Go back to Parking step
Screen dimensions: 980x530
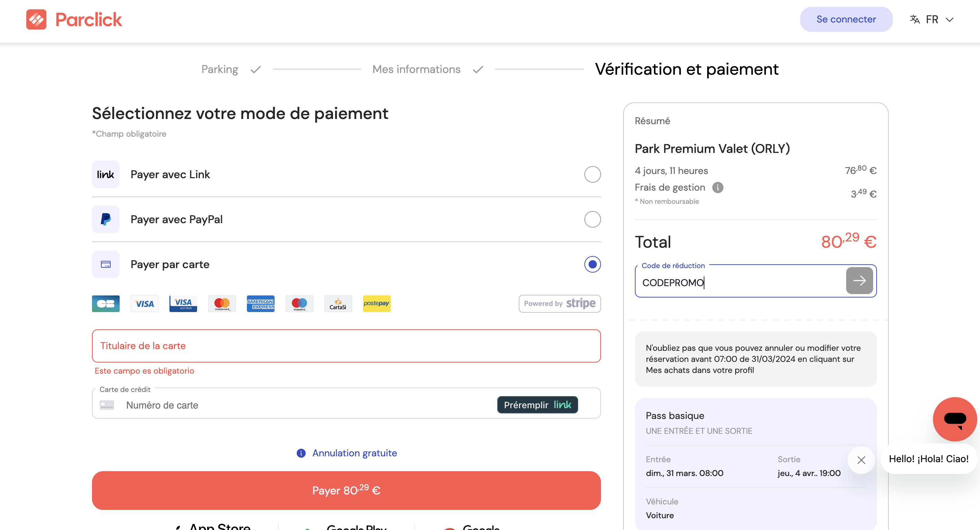click(220, 69)
